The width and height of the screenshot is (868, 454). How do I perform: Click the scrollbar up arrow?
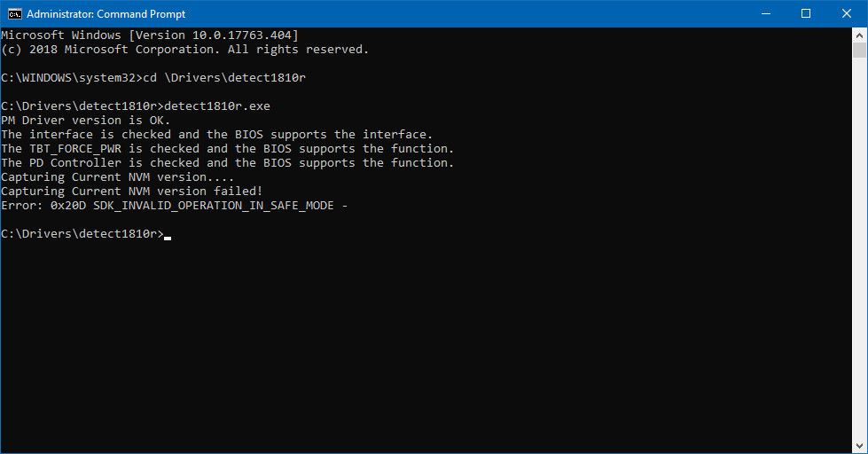point(860,35)
